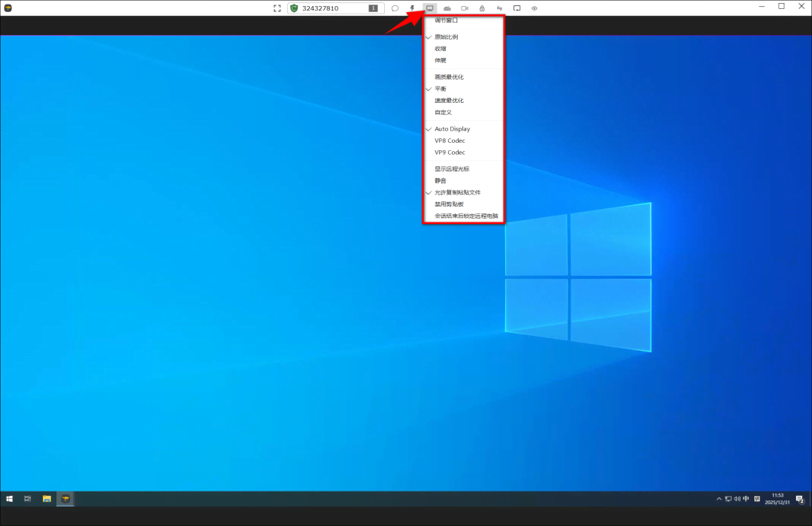Maximize the remote session window
The height and width of the screenshot is (526, 812).
pyautogui.click(x=781, y=7)
